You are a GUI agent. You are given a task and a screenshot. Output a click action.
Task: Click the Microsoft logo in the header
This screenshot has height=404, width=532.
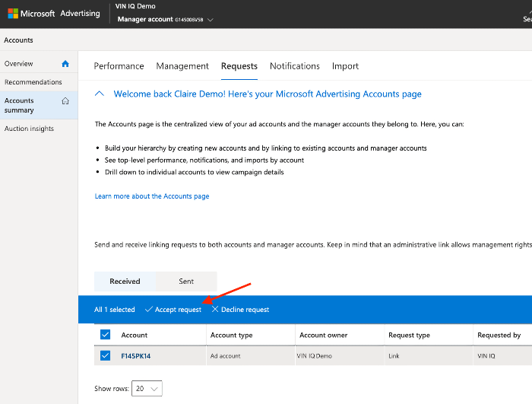coord(13,14)
